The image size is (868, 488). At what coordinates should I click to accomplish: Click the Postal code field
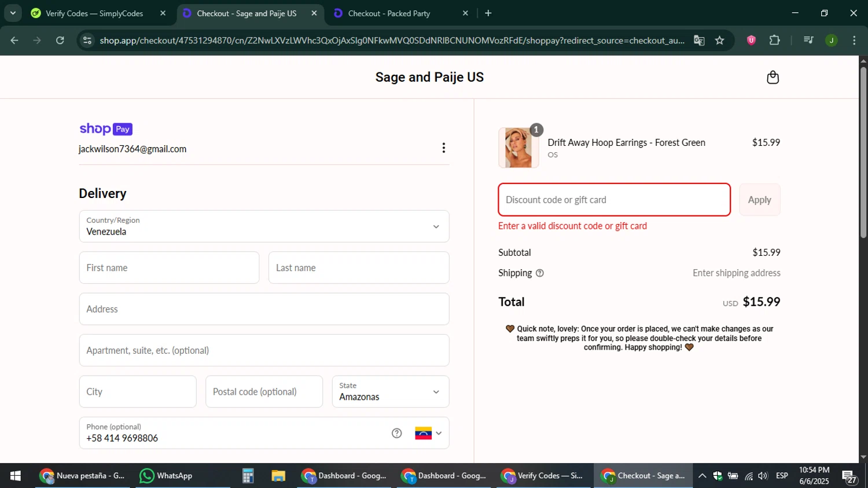(x=264, y=392)
